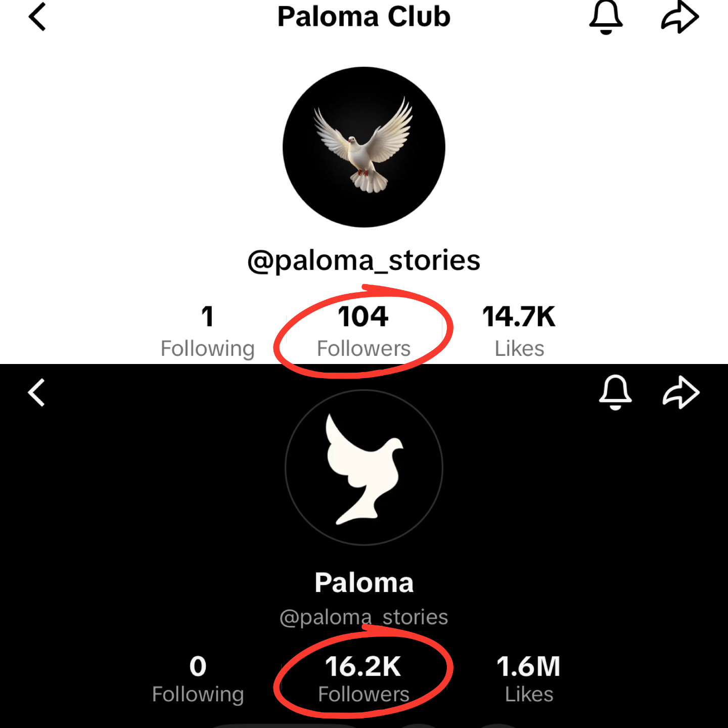
Task: View the 104 follower count number
Action: click(363, 317)
